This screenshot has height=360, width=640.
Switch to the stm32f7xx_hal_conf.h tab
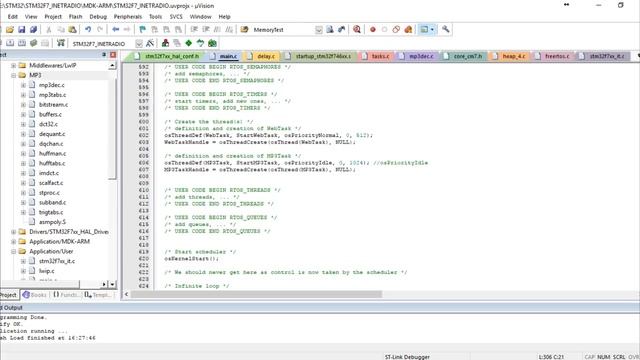[x=167, y=56]
